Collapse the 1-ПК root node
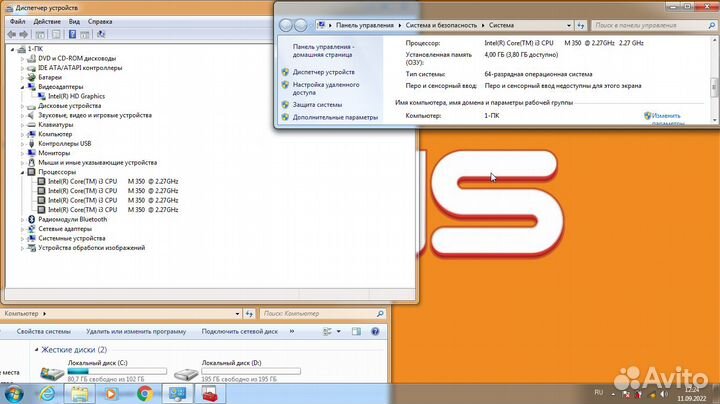 [12, 49]
